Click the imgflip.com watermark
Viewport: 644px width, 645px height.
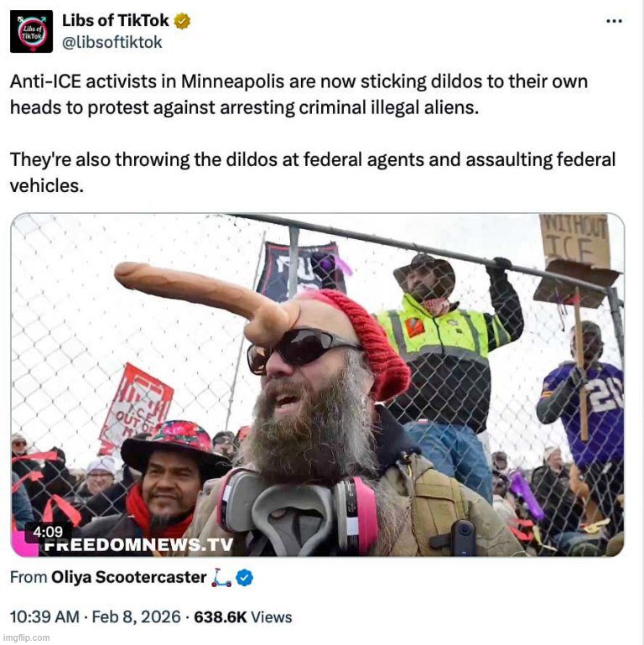point(25,638)
